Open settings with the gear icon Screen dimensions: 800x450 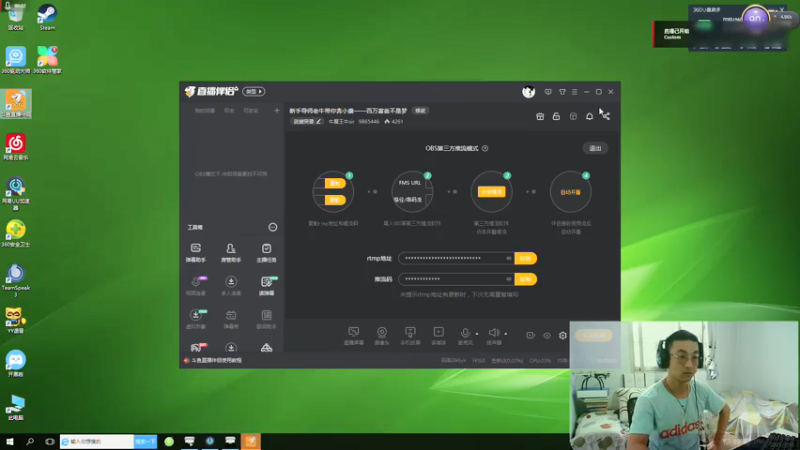(562, 335)
